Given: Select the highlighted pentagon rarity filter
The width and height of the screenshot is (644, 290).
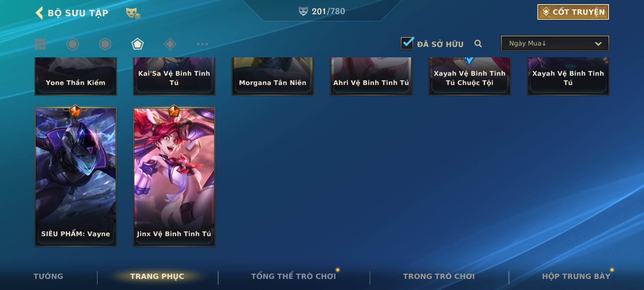Looking at the screenshot, I should 137,44.
